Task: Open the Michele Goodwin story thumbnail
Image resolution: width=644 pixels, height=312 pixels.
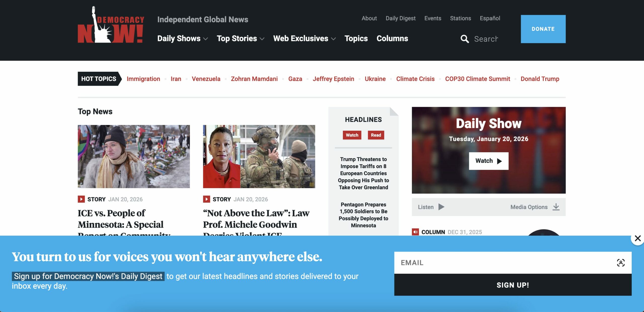Action: pyautogui.click(x=259, y=156)
